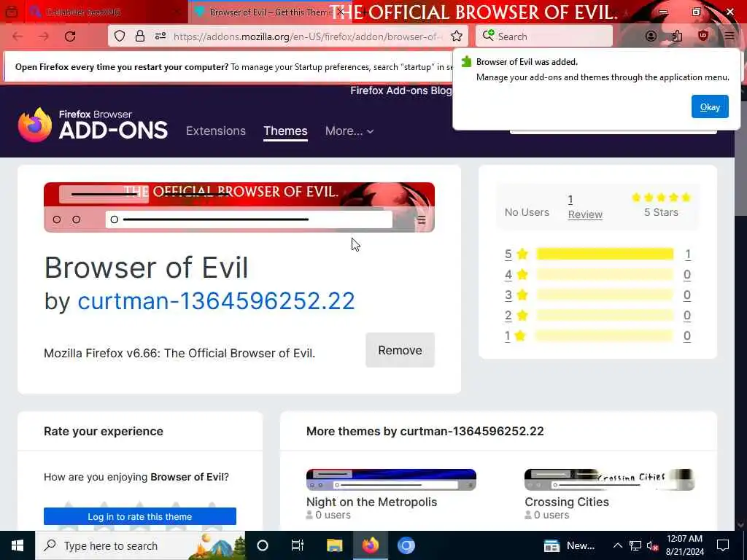Click the taskbar clock showing 12:07 AM
Viewport: 747px width, 560px height.
(x=684, y=545)
